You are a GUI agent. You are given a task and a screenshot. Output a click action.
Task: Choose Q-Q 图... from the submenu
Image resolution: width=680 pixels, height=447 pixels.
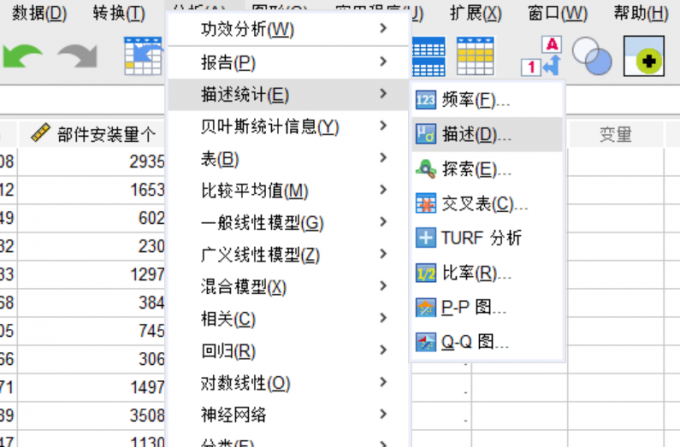pyautogui.click(x=487, y=342)
